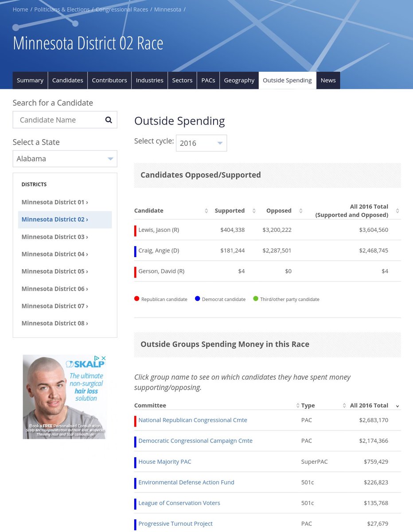
Task: Open Democratic Congressional Campaign Cmte link
Action: coord(195,441)
